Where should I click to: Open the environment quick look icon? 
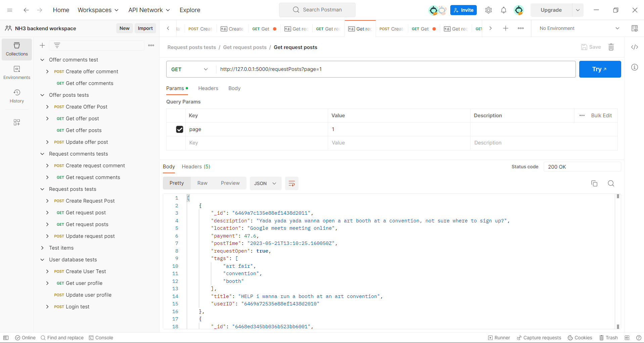tap(635, 29)
